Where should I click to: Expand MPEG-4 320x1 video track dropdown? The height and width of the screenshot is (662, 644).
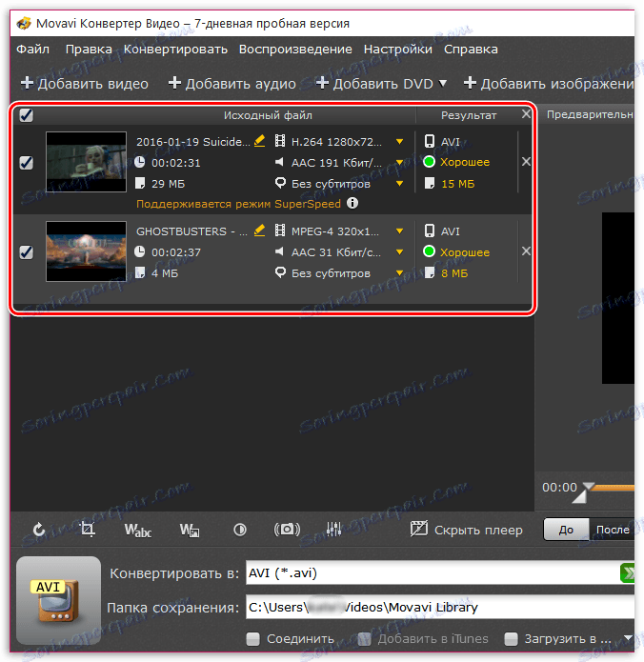(x=399, y=231)
